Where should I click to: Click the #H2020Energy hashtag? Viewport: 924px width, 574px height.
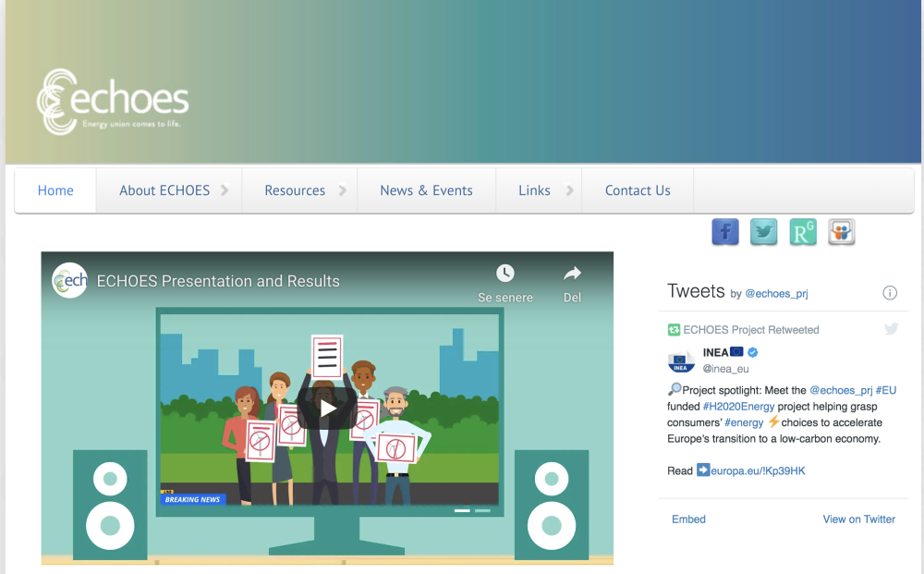pos(738,407)
